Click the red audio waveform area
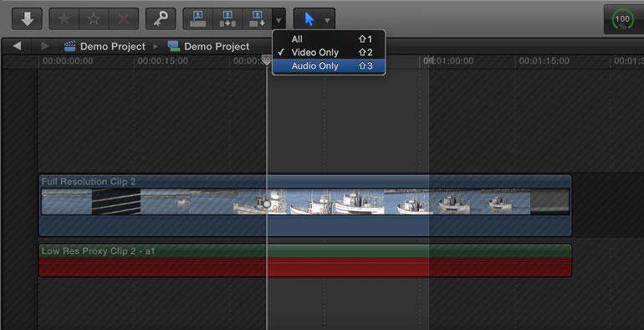The height and width of the screenshot is (330, 644). click(304, 267)
